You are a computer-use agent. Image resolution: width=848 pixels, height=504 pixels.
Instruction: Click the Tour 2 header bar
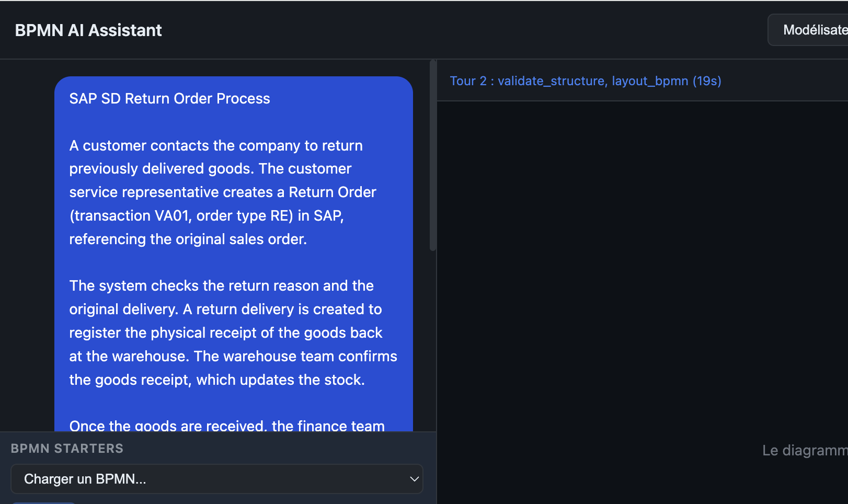point(586,81)
